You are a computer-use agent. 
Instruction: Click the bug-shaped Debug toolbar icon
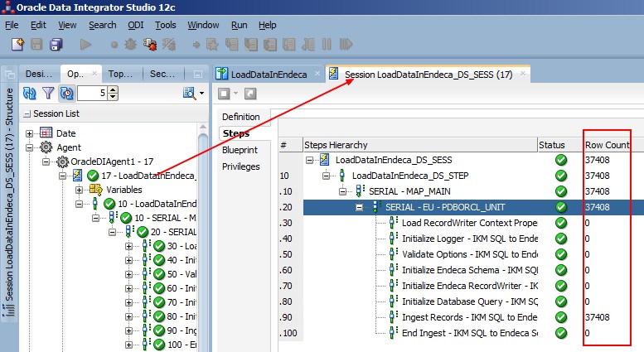click(x=131, y=44)
